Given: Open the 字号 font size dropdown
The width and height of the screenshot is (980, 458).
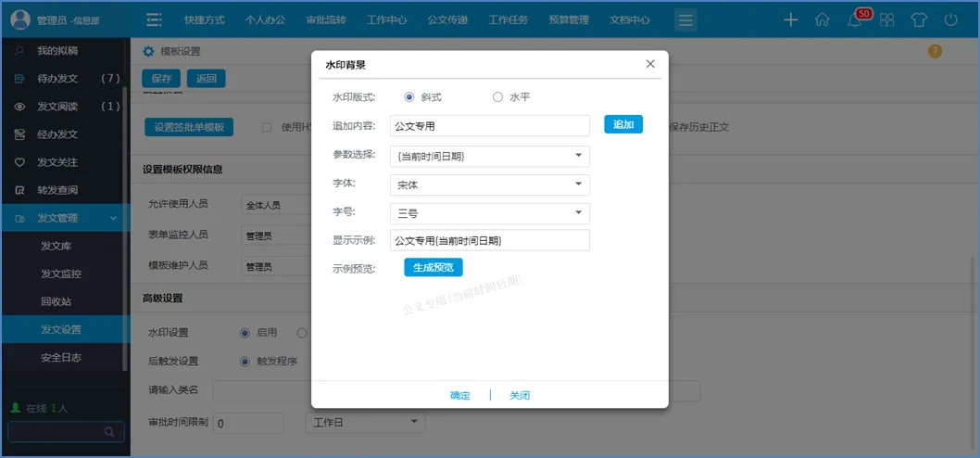Looking at the screenshot, I should point(490,213).
